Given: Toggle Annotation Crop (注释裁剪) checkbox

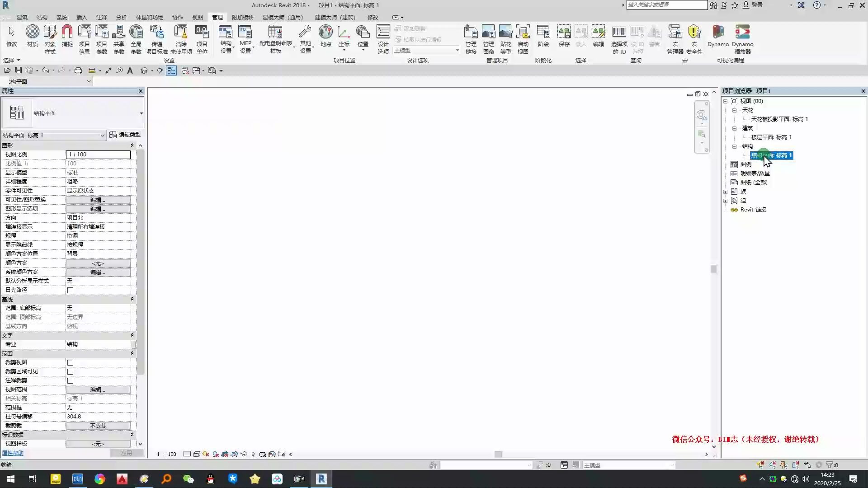Looking at the screenshot, I should (x=70, y=380).
